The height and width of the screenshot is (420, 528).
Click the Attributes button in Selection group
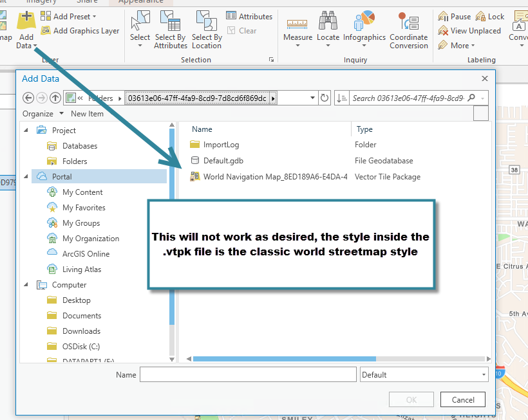pos(250,15)
